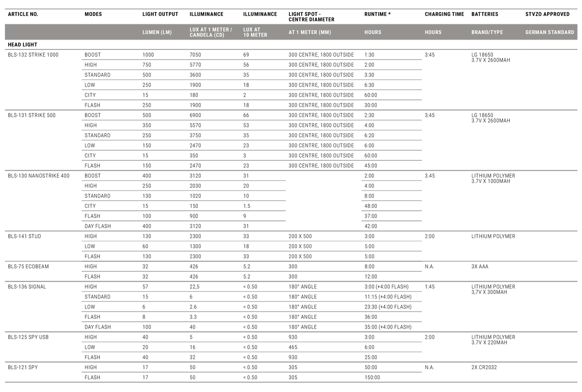Click the 2X CR2032 battery entry
The height and width of the screenshot is (392, 582).
pos(484,367)
